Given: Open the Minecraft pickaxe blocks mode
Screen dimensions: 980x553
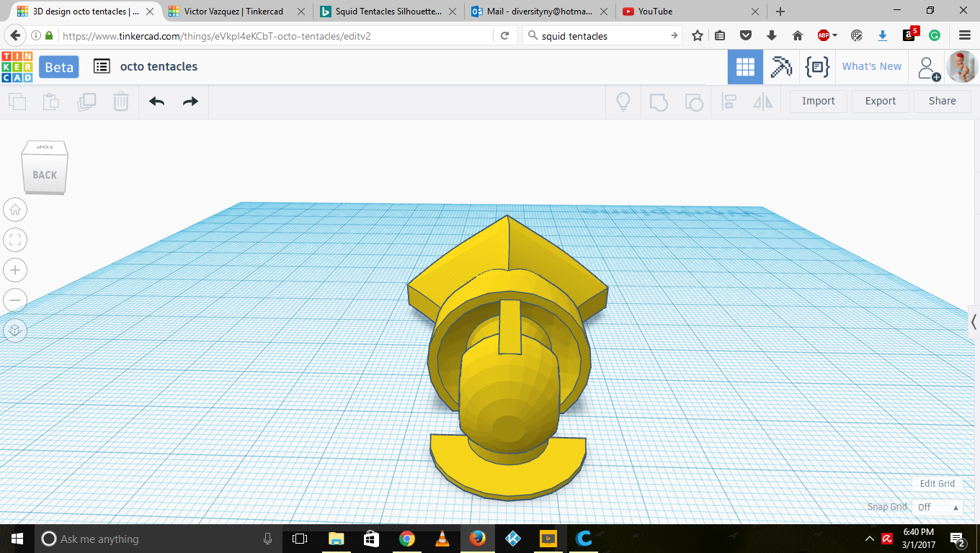Looking at the screenshot, I should click(781, 67).
